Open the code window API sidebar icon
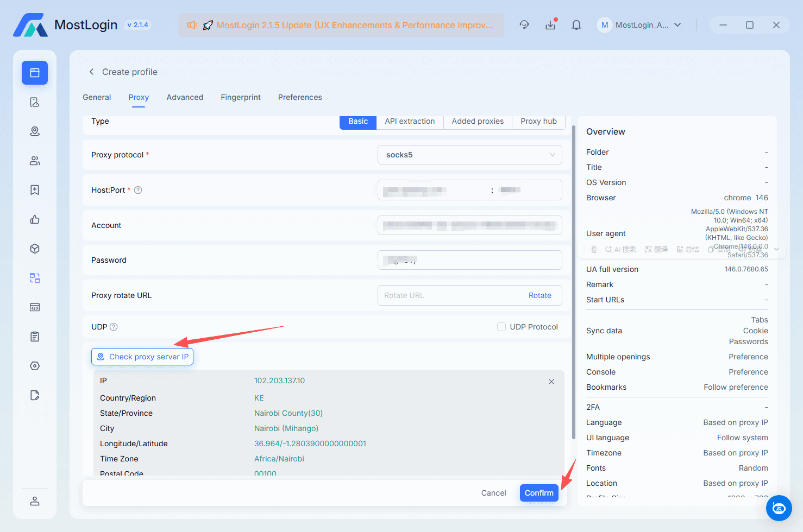The height and width of the screenshot is (532, 803). point(35,307)
